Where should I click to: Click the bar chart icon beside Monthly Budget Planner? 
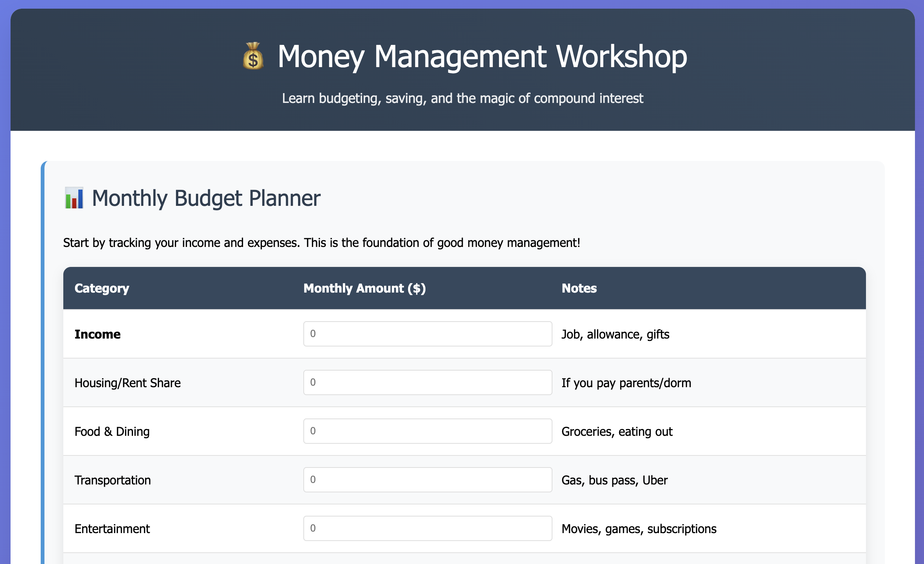coord(74,198)
